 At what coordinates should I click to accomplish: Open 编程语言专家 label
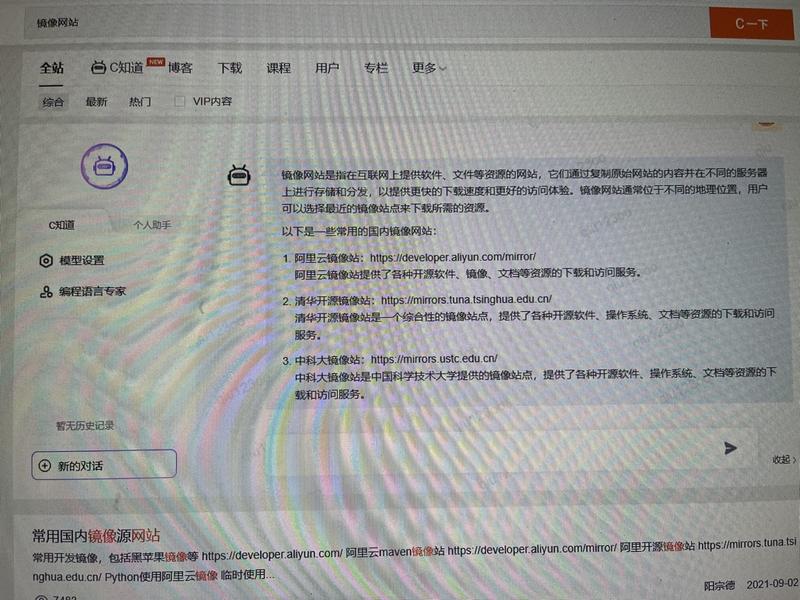tap(92, 291)
